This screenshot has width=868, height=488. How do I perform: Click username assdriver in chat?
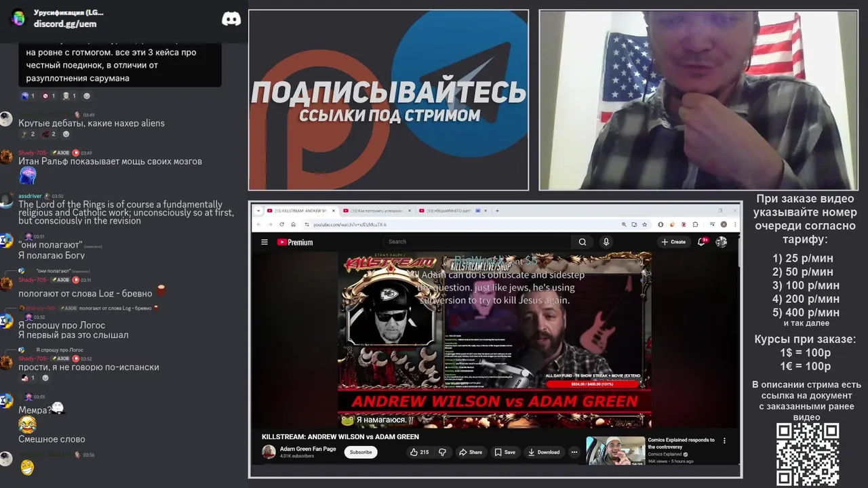click(30, 196)
